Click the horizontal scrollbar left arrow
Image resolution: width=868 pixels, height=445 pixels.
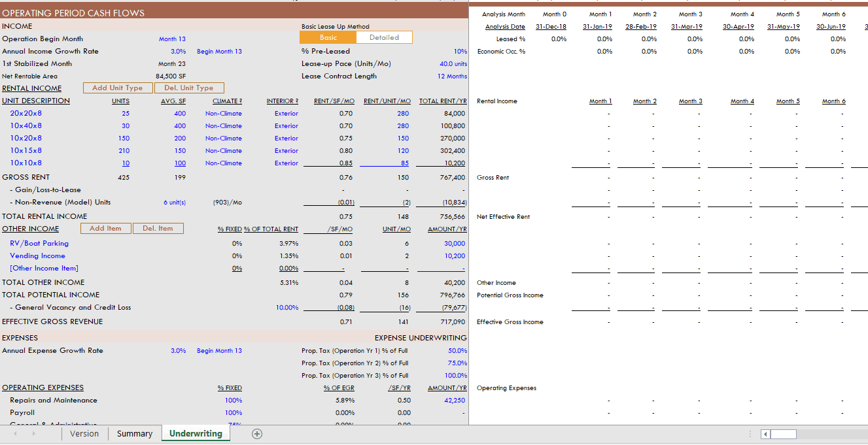(766, 435)
